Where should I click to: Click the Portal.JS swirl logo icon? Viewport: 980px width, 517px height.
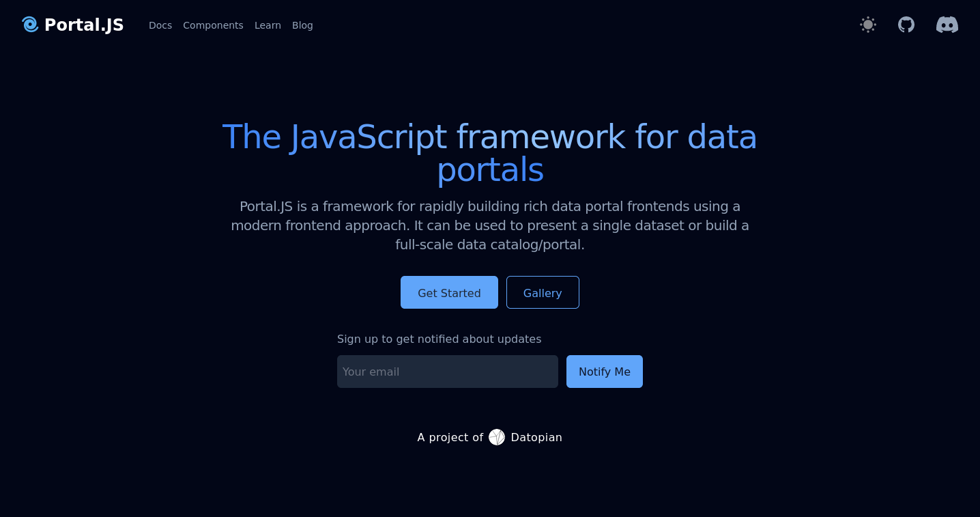30,25
